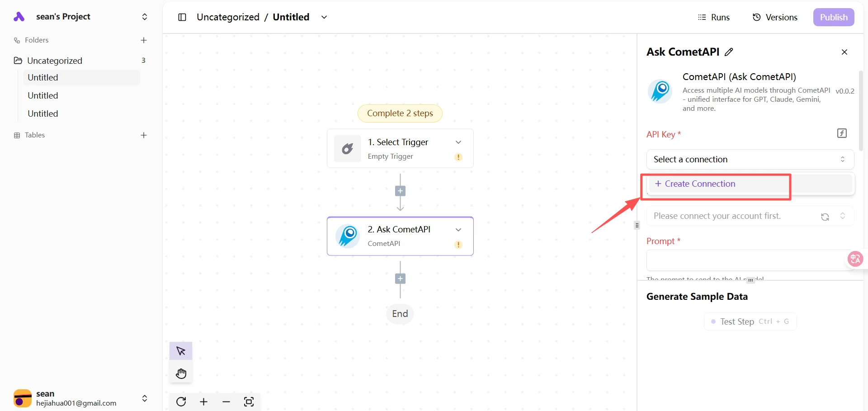Select the 2. Ask CometAPI node
868x411 pixels.
[400, 236]
